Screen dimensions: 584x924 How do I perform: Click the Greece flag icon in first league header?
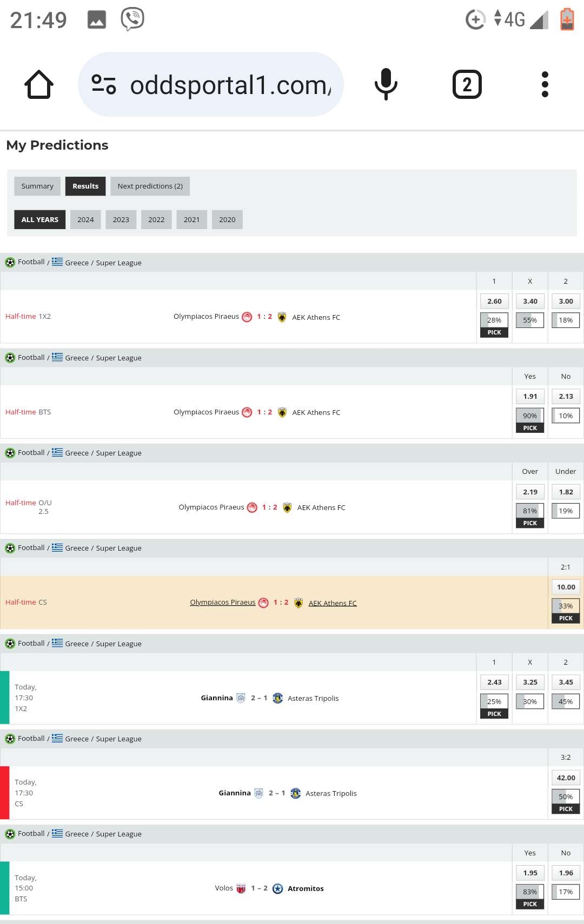pyautogui.click(x=57, y=262)
